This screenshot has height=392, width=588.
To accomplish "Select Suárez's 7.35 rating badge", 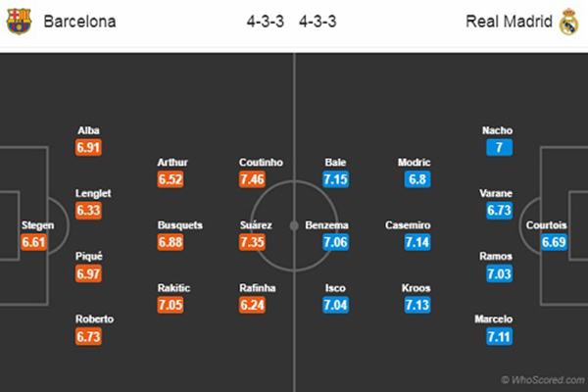I will click(252, 242).
